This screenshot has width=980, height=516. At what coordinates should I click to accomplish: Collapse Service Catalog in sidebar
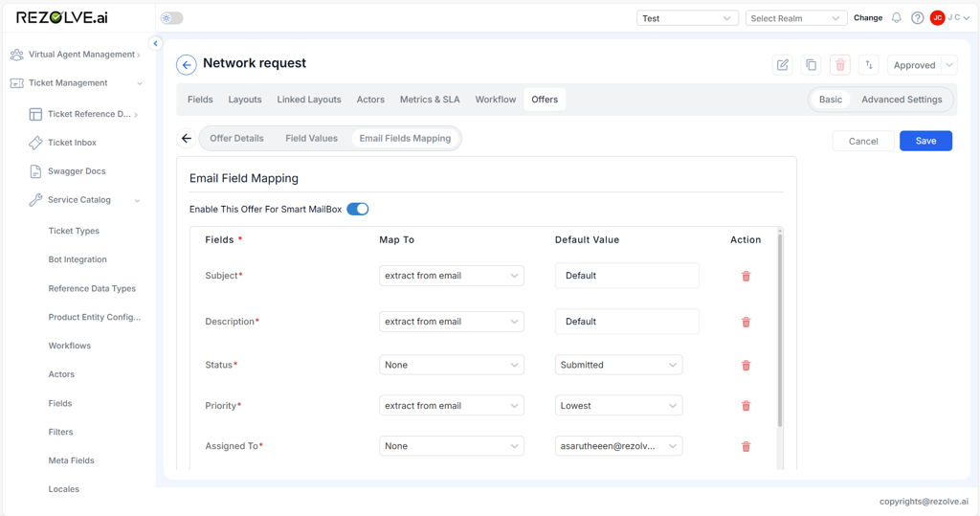84,200
